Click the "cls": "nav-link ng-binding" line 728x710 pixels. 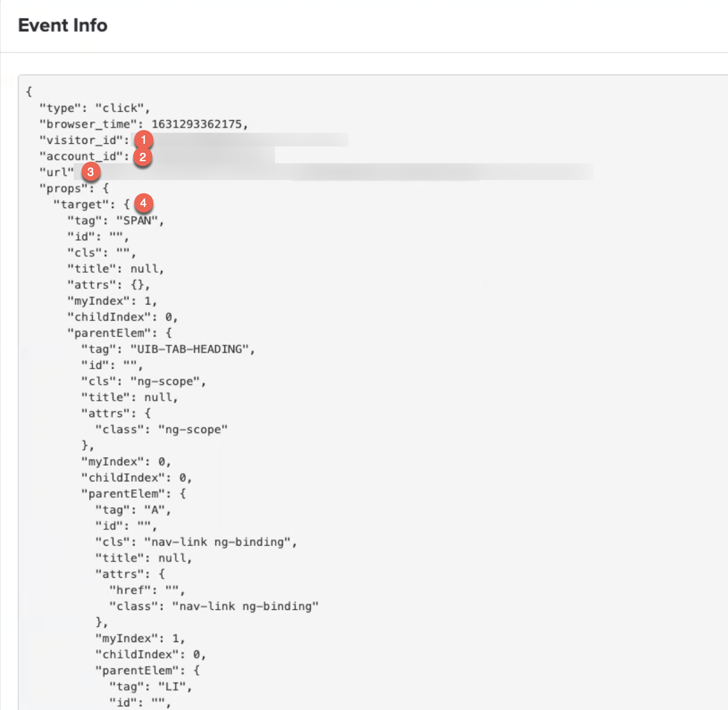click(196, 542)
